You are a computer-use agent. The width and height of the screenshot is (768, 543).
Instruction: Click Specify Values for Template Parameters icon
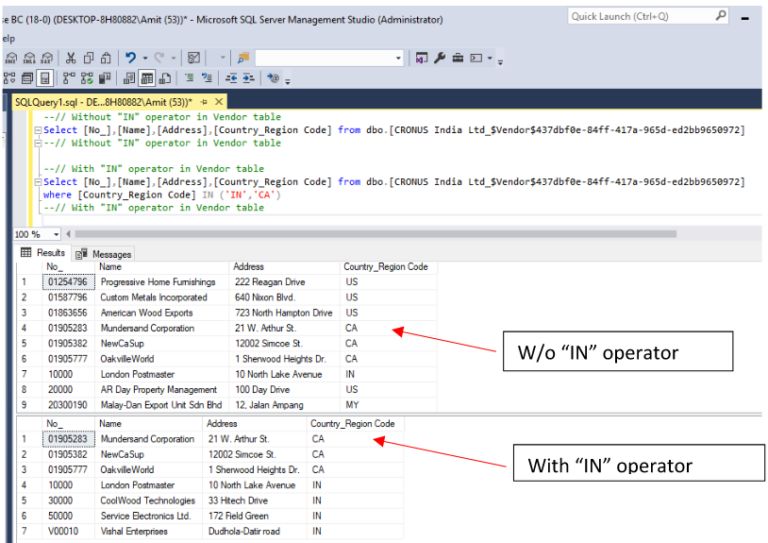coord(273,78)
